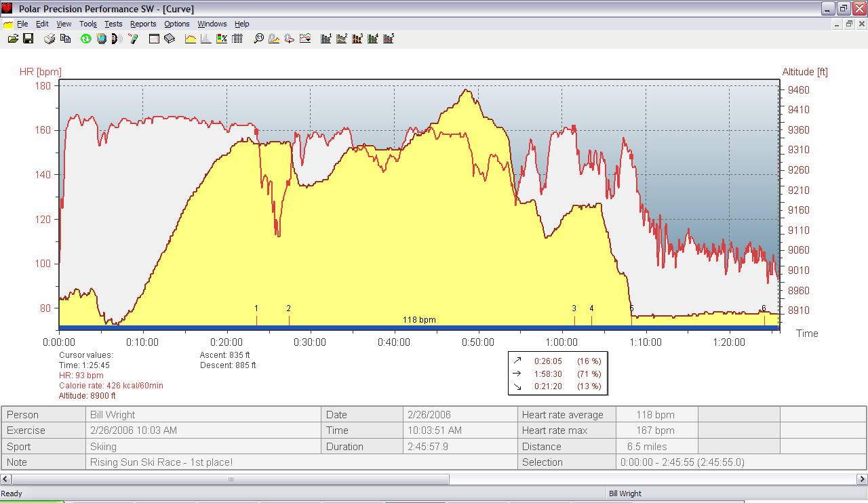Click the green refresh arrows icon
Screen dimensions: 868x503
point(86,39)
